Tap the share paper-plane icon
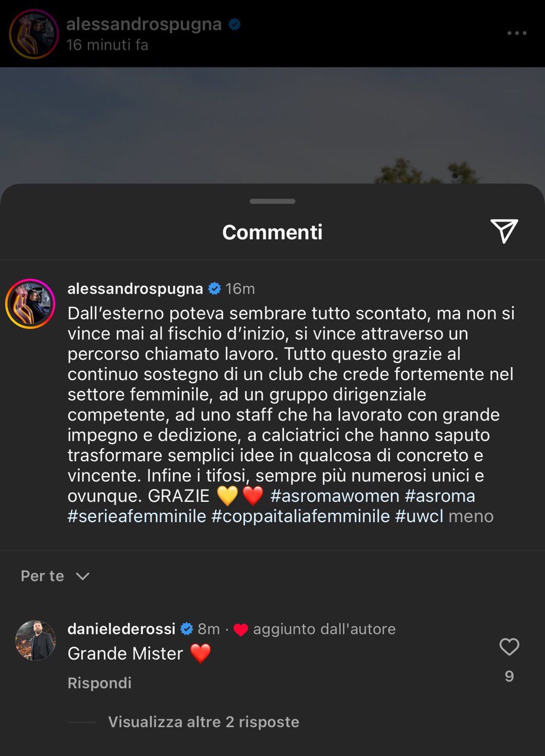The height and width of the screenshot is (756, 545). [x=504, y=231]
